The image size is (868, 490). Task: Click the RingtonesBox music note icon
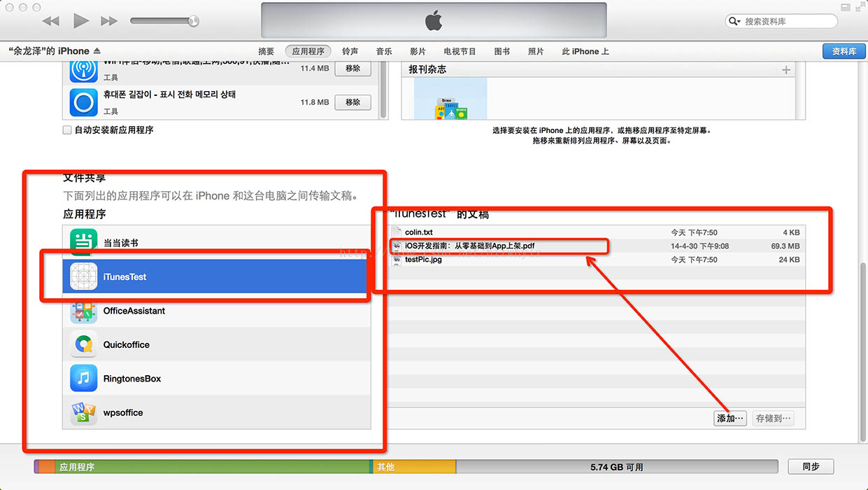coord(84,379)
